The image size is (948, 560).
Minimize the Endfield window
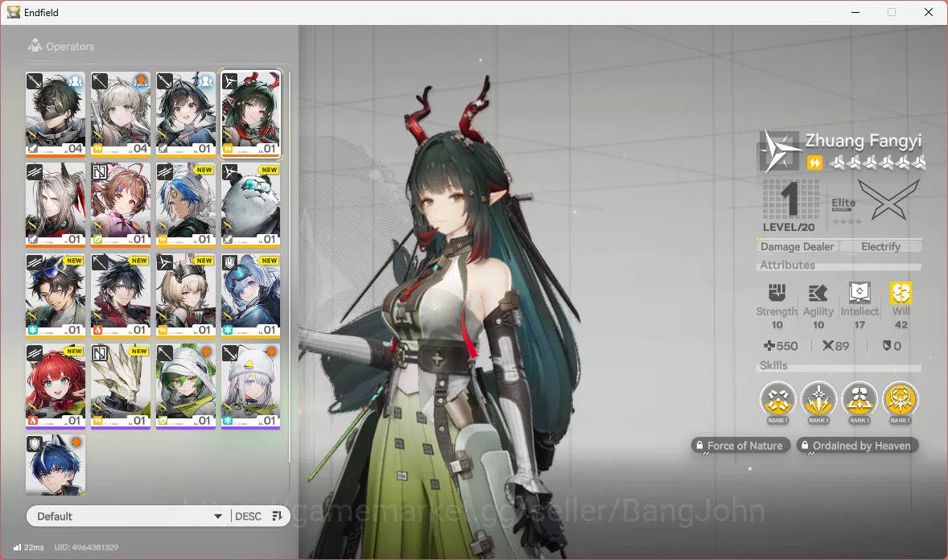[855, 12]
